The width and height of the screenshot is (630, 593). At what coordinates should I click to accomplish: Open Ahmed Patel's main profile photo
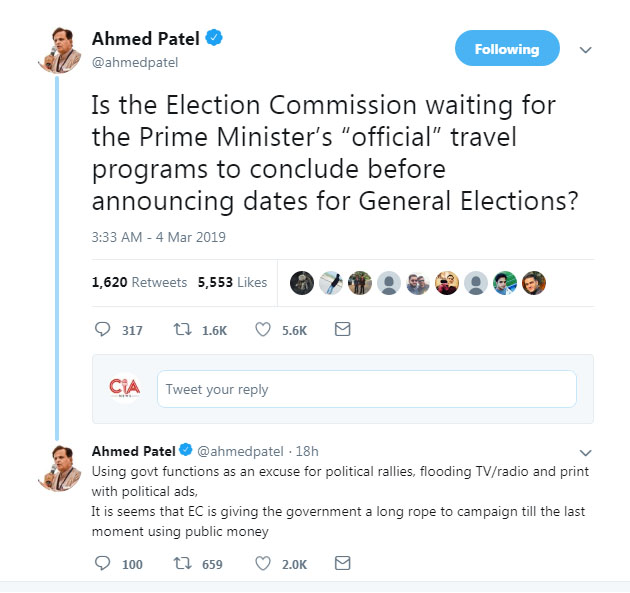tap(59, 46)
